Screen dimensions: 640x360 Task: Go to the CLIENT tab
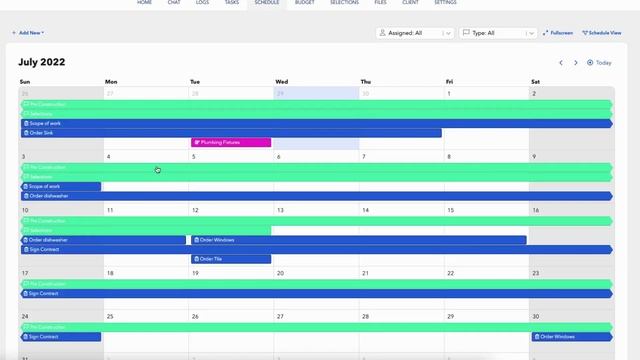(x=410, y=2)
